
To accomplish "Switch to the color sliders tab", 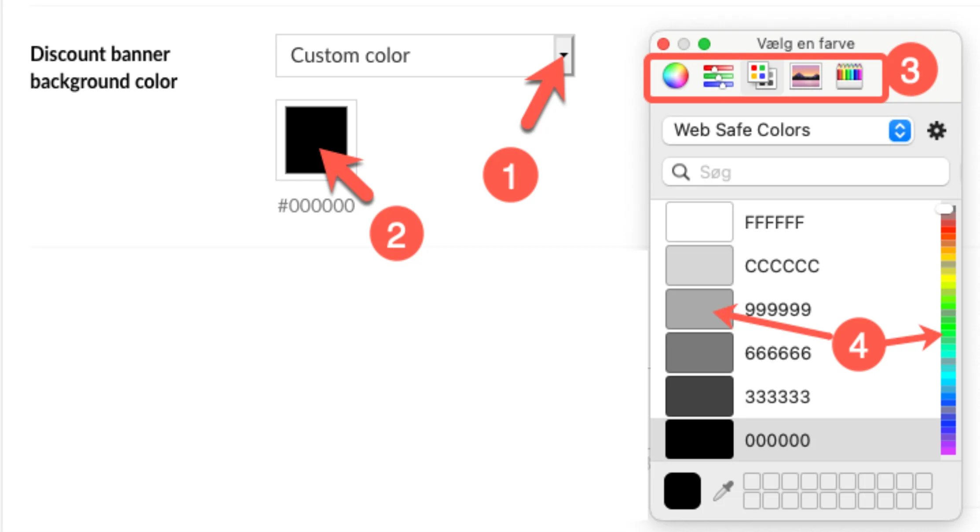I will (x=718, y=76).
